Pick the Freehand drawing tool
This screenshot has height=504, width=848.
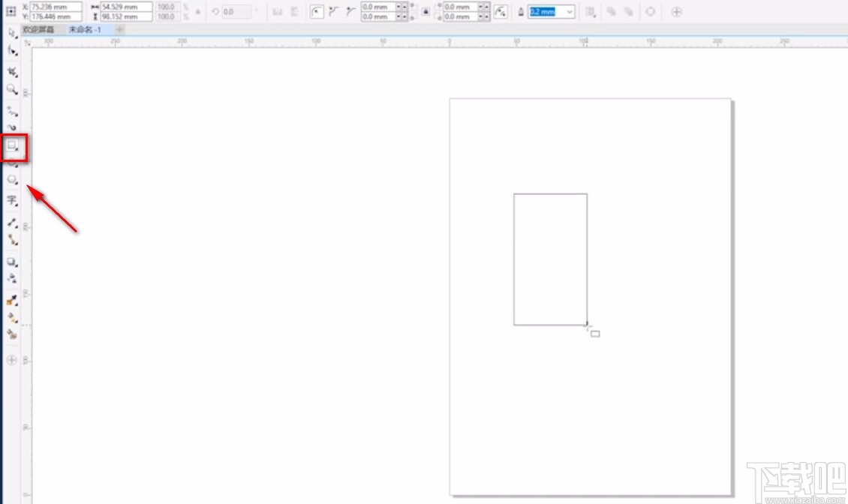point(12,110)
